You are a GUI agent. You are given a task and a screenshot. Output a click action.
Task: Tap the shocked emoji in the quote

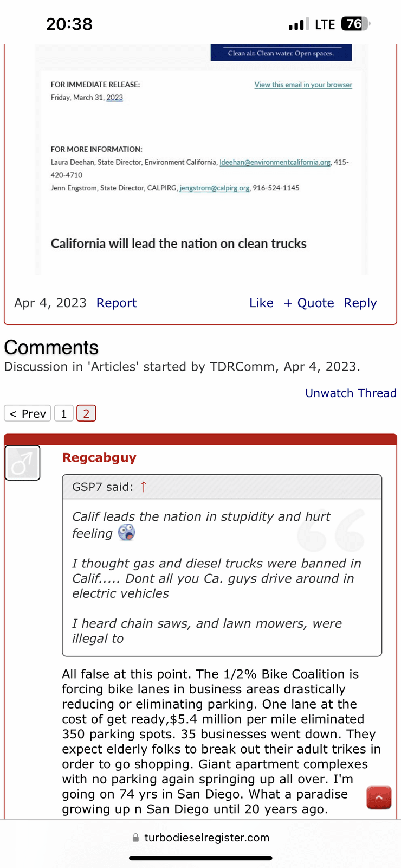coord(126,532)
